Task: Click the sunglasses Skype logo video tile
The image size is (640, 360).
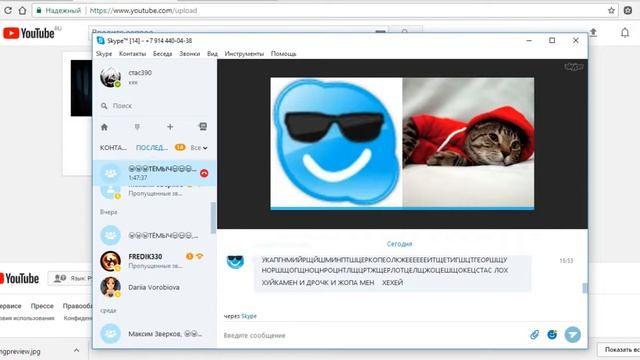Action: point(336,142)
